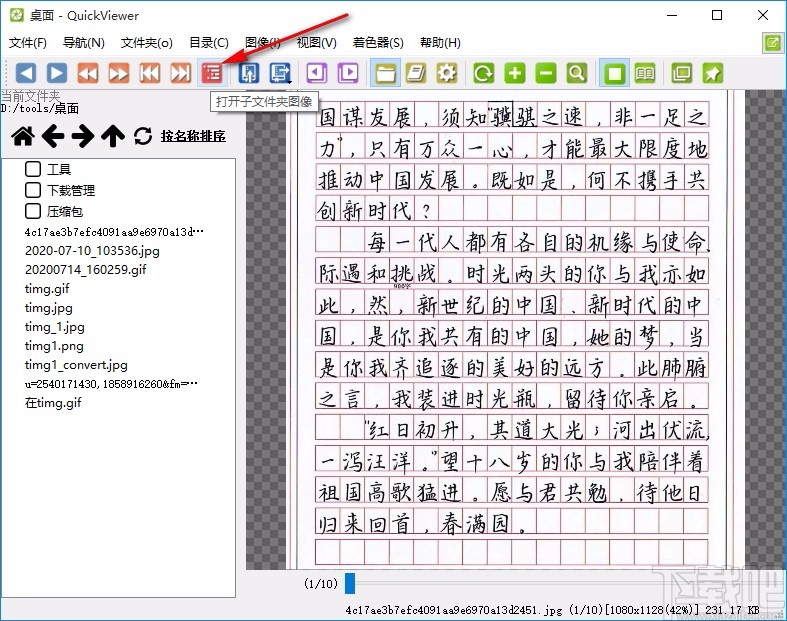The height and width of the screenshot is (621, 787).
Task: Open subfolder images with red list icon
Action: click(212, 73)
